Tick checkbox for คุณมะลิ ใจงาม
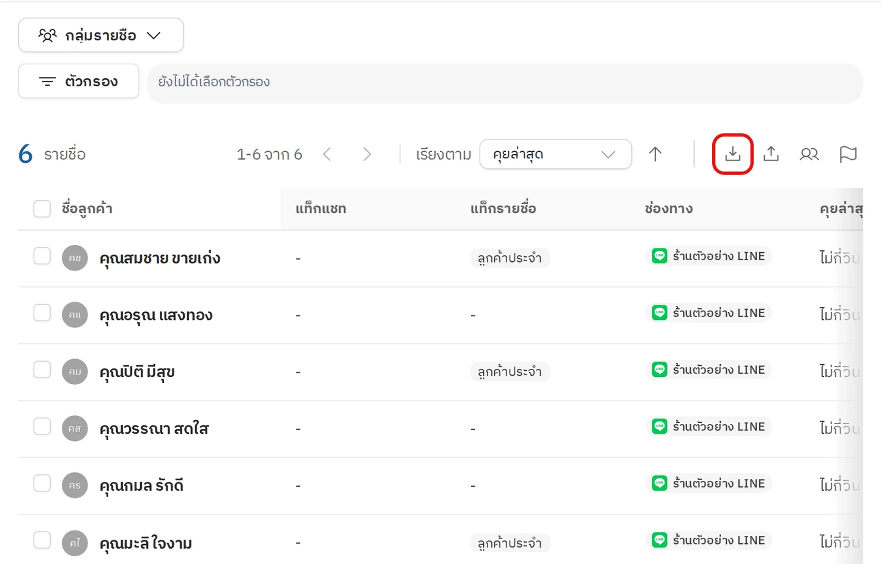Screen dimensions: 881x588 click(x=42, y=540)
